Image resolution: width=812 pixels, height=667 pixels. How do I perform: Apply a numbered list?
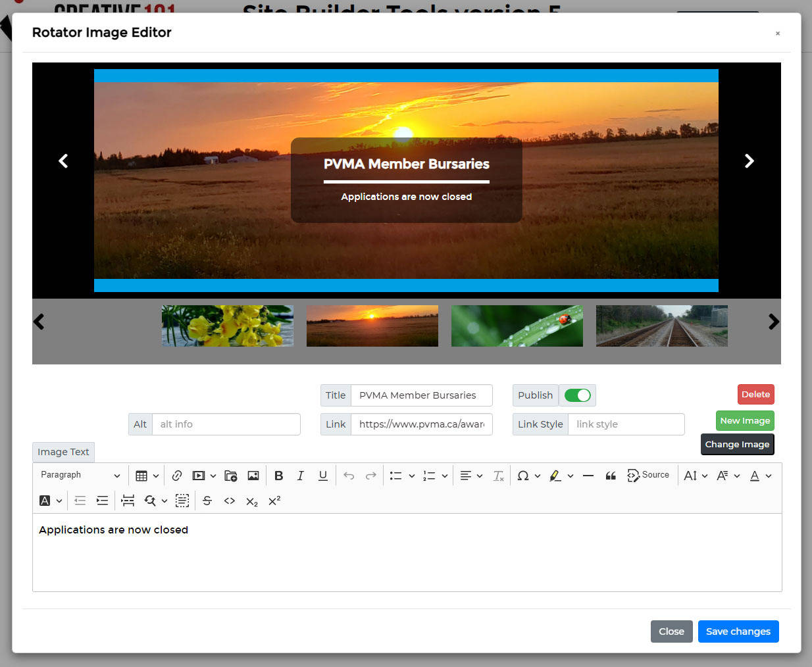[429, 476]
